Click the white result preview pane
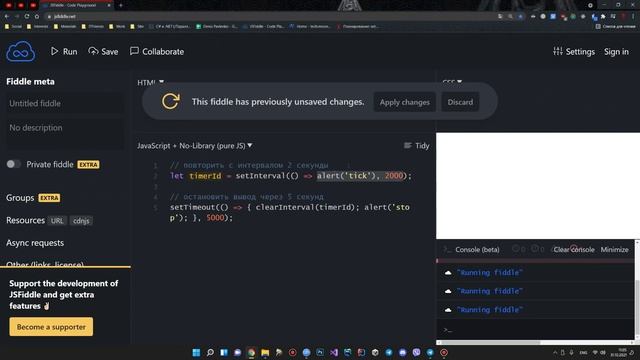Image resolution: width=640 pixels, height=360 pixels. click(x=538, y=186)
